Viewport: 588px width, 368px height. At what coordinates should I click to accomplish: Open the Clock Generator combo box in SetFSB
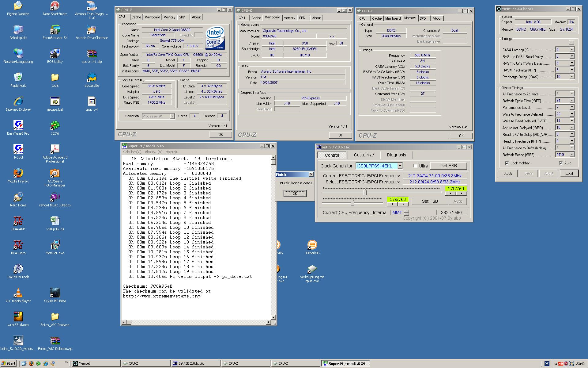(x=400, y=166)
